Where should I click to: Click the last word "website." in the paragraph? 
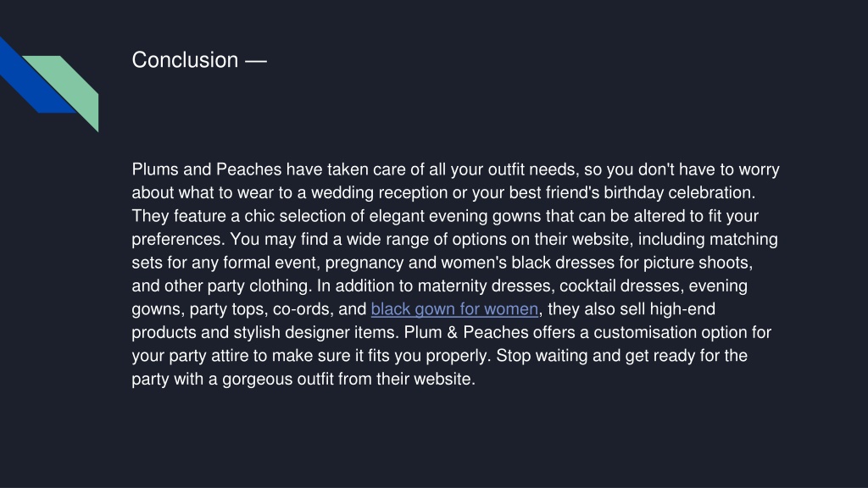point(444,379)
